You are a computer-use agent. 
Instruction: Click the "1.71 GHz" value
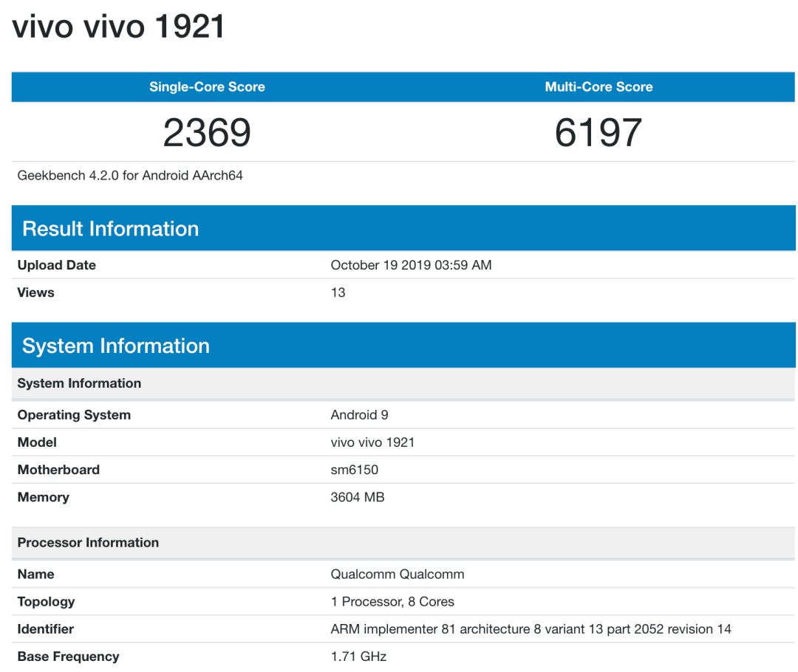tap(358, 656)
